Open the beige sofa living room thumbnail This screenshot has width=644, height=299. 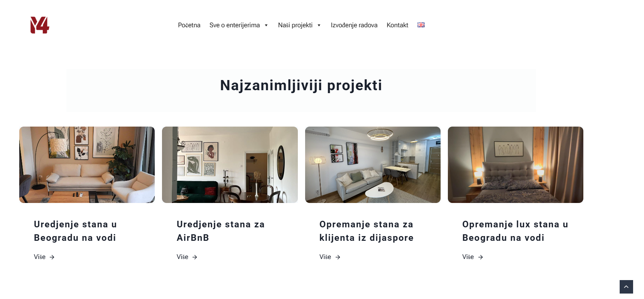coord(87,165)
